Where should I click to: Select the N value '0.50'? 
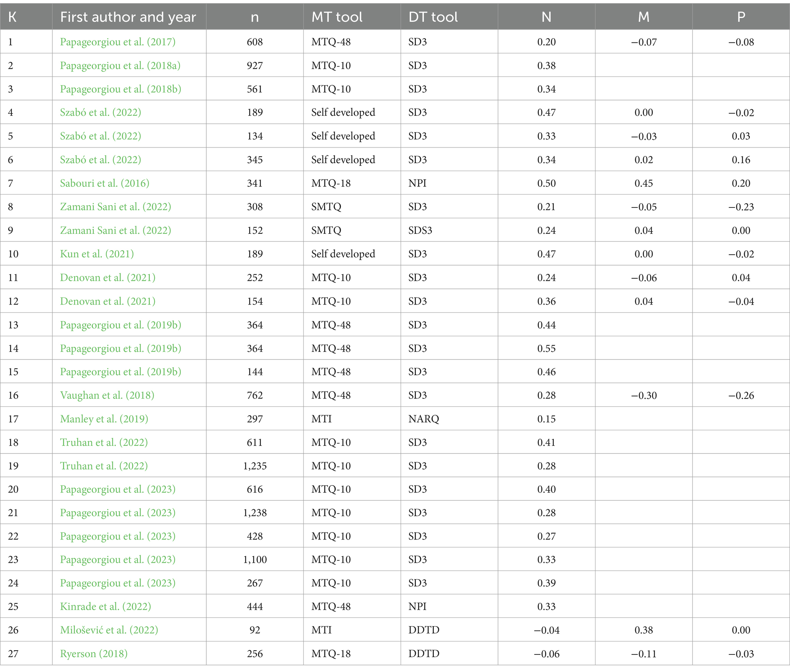(x=547, y=183)
